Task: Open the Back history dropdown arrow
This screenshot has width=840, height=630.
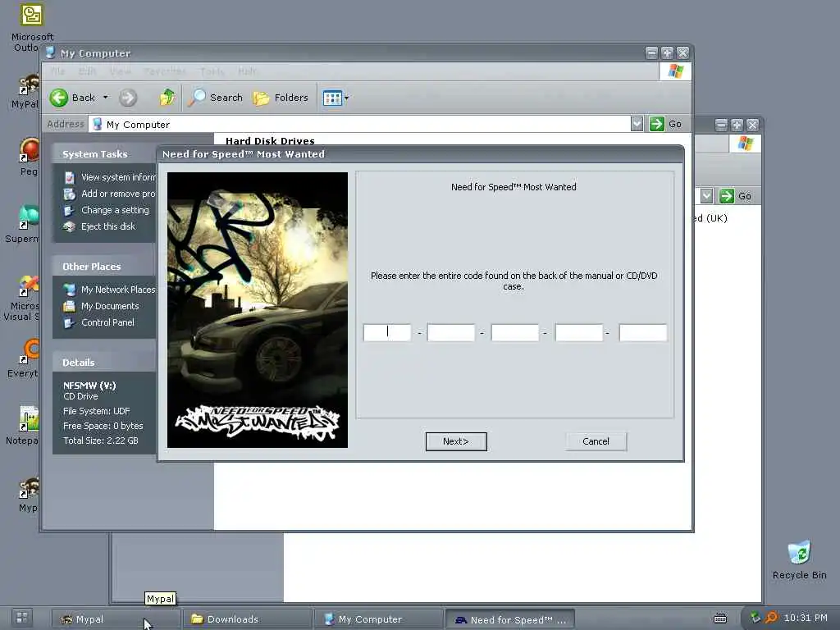Action: pyautogui.click(x=106, y=98)
